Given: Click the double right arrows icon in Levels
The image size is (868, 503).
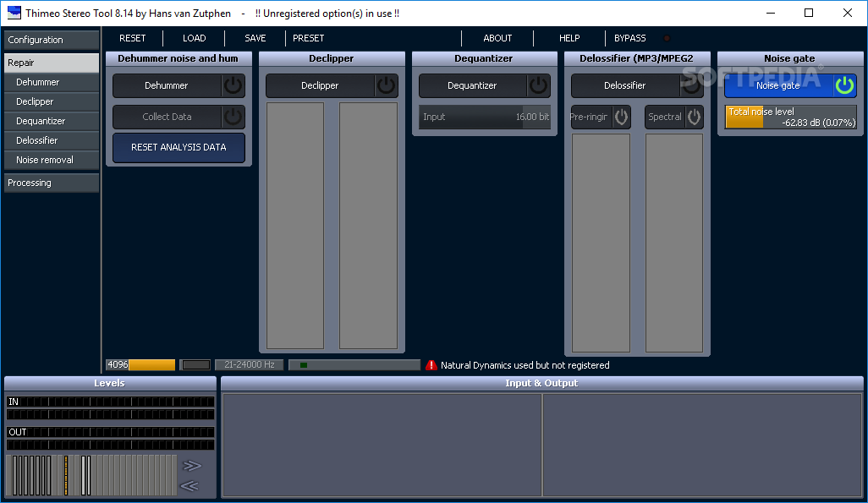Looking at the screenshot, I should (191, 465).
